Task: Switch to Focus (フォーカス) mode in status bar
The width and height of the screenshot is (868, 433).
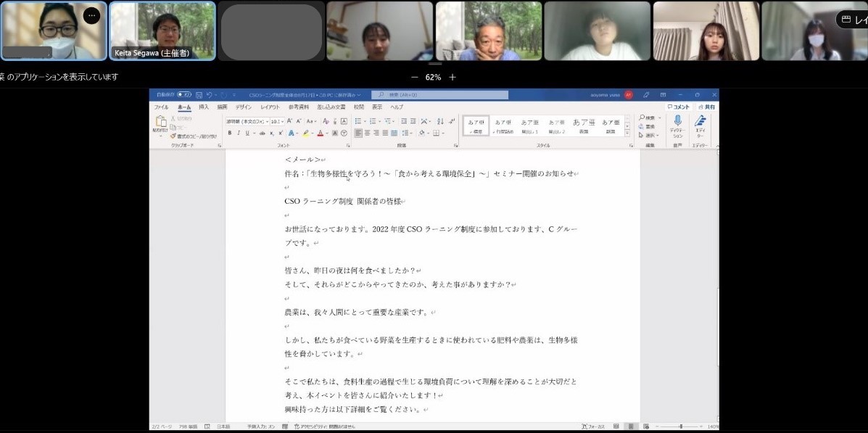Action: 592,426
